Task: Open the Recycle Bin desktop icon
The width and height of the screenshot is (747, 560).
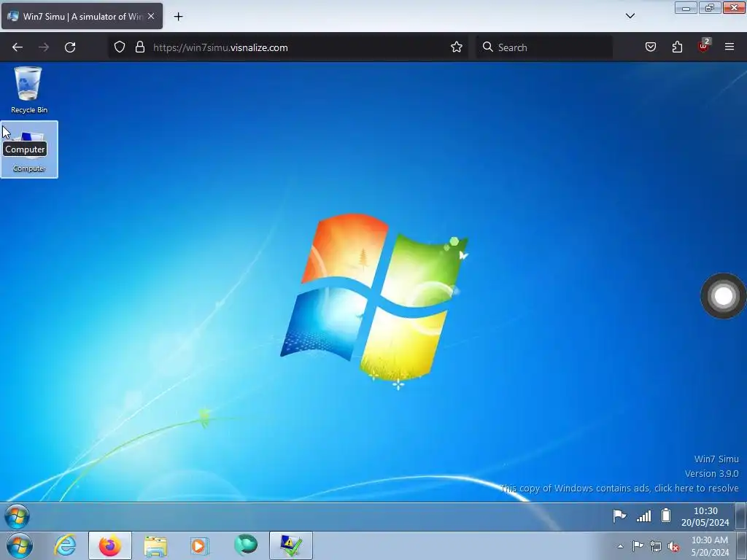Action: (x=28, y=90)
